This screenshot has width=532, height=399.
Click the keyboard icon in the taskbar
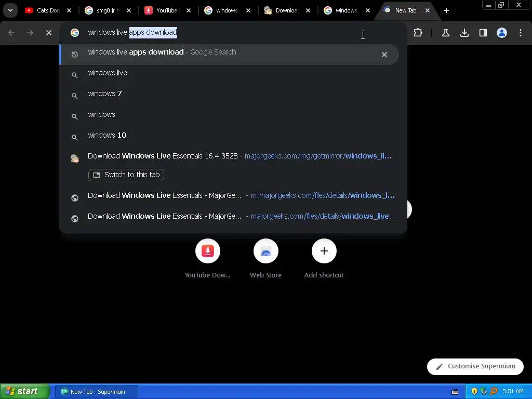coord(455,392)
